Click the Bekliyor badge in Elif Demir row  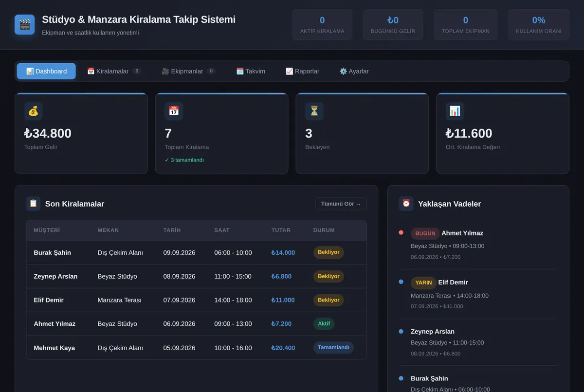[x=328, y=300]
